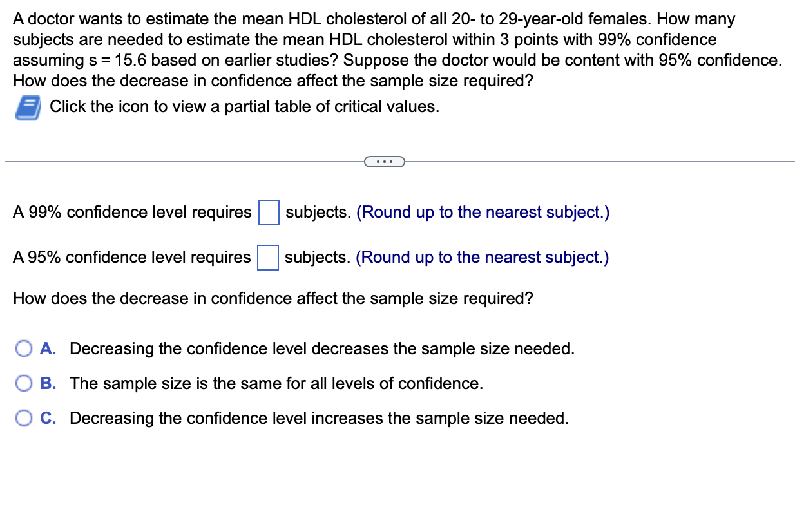This screenshot has height=532, width=795.
Task: Collapse the answer section with the ellipsis
Action: coord(385,161)
